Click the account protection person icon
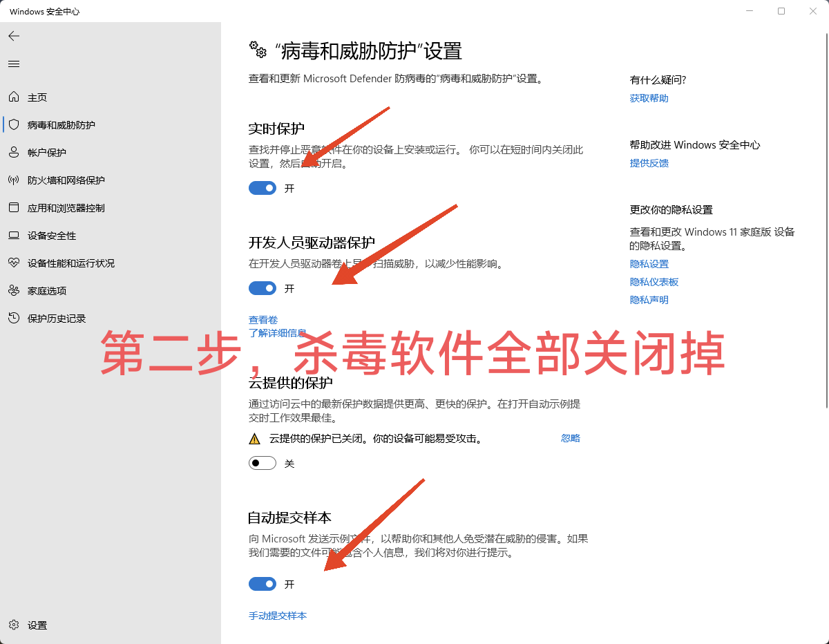Screen dimensions: 829x644 click(x=14, y=153)
